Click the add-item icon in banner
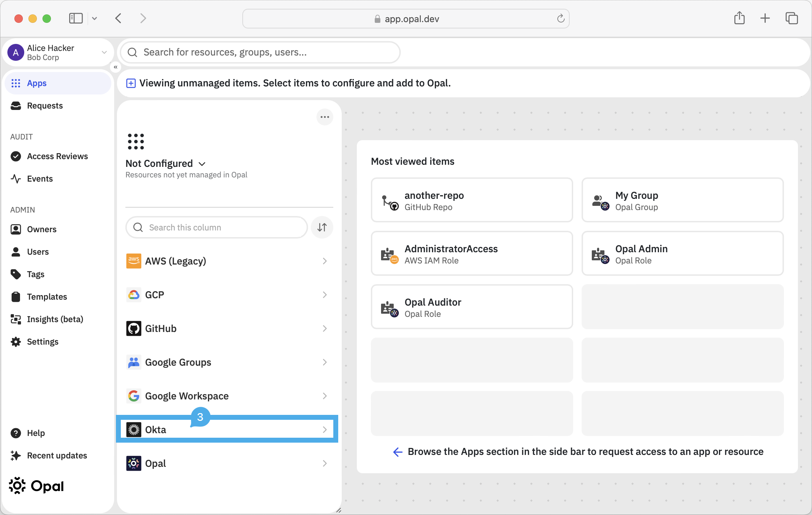The height and width of the screenshot is (515, 812). (131, 83)
